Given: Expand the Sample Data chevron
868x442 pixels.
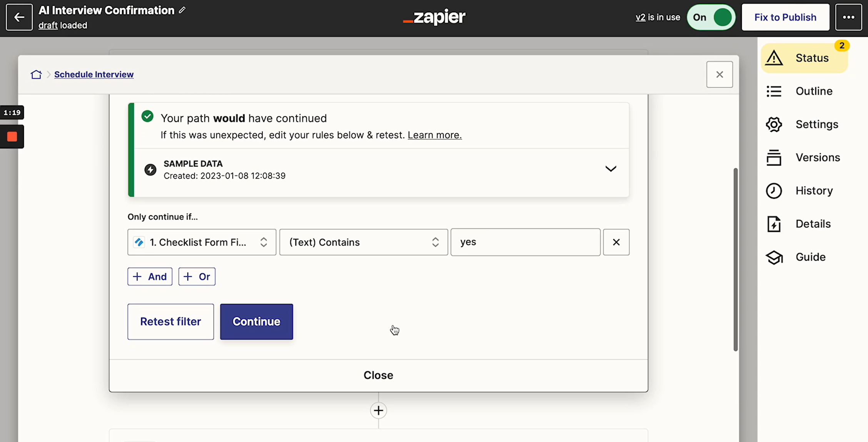Looking at the screenshot, I should [x=611, y=169].
